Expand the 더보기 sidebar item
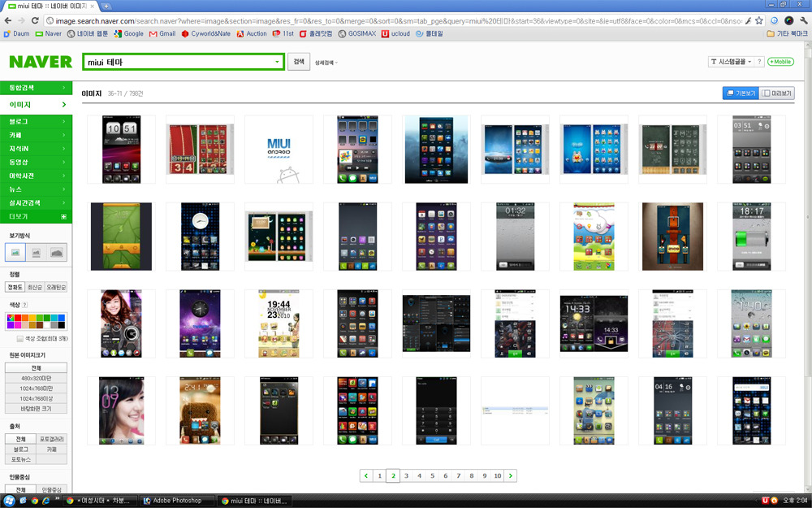This screenshot has width=812, height=508. coord(36,216)
